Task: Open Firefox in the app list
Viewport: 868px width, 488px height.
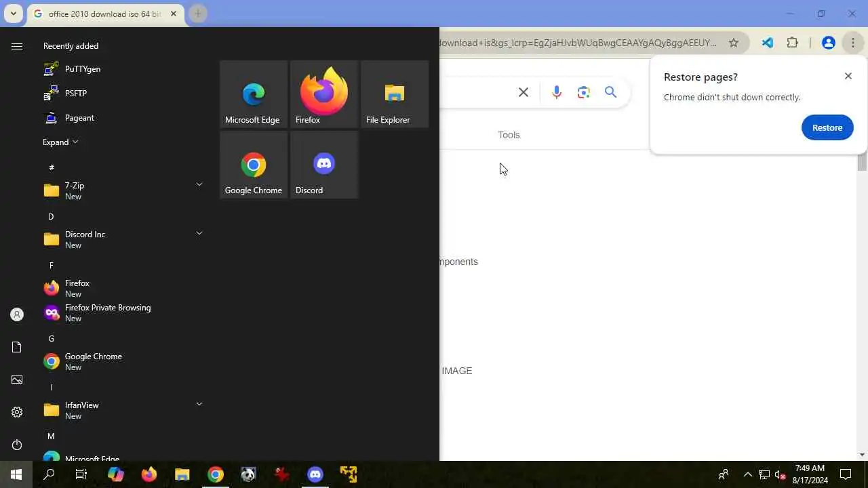Action: pos(122,288)
